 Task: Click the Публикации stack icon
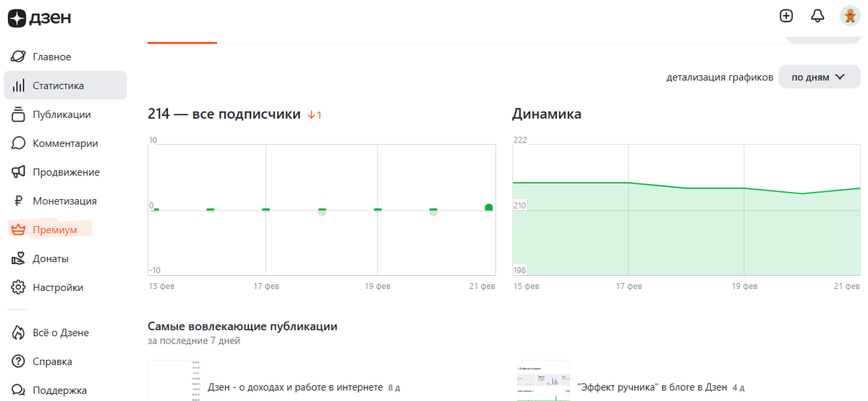pyautogui.click(x=19, y=114)
